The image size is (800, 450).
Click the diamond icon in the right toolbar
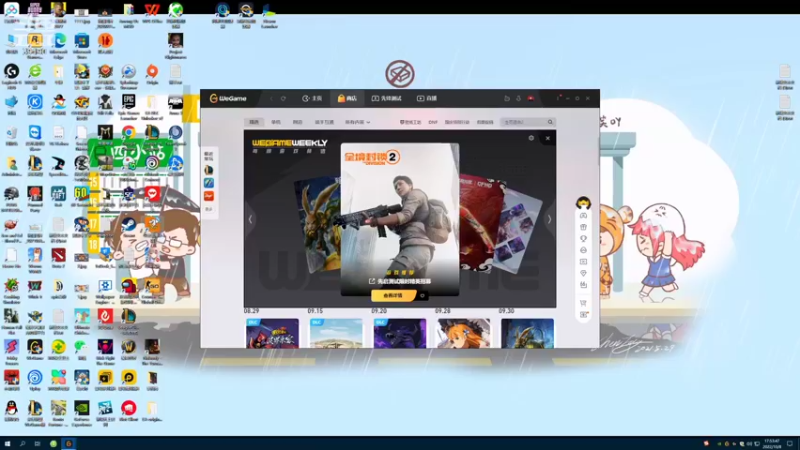coord(583,273)
